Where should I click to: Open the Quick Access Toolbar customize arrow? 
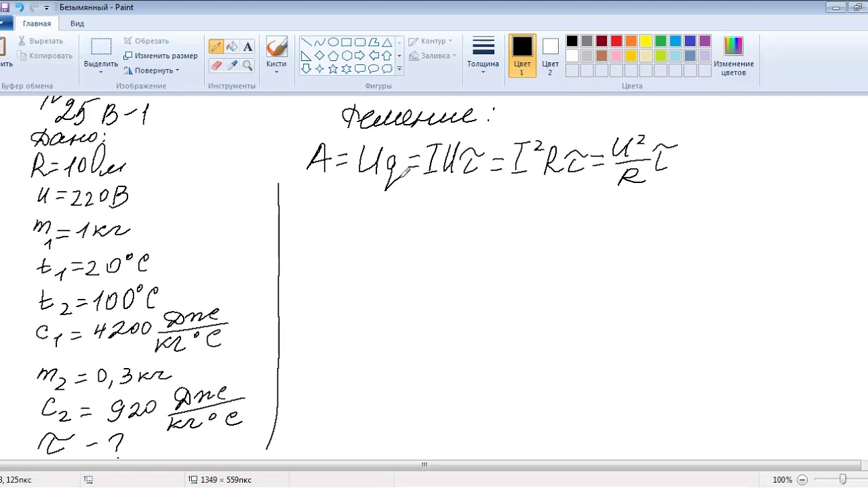click(x=46, y=7)
